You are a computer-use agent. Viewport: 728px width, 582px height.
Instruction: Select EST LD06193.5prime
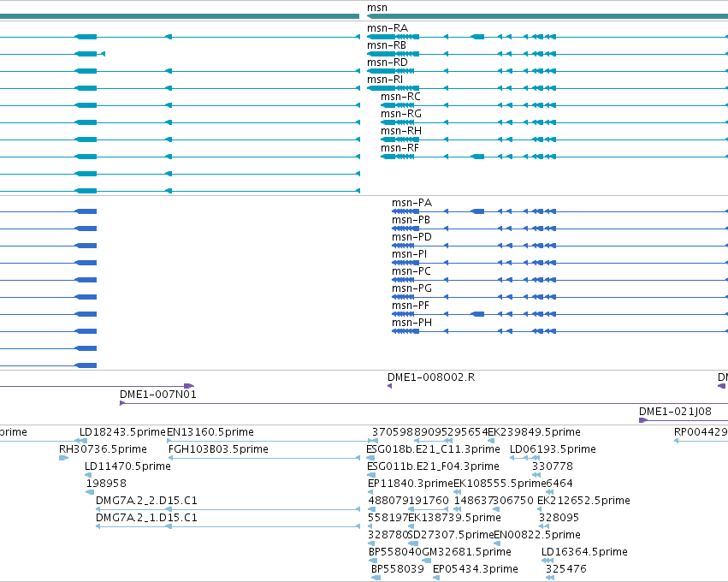[x=553, y=449]
